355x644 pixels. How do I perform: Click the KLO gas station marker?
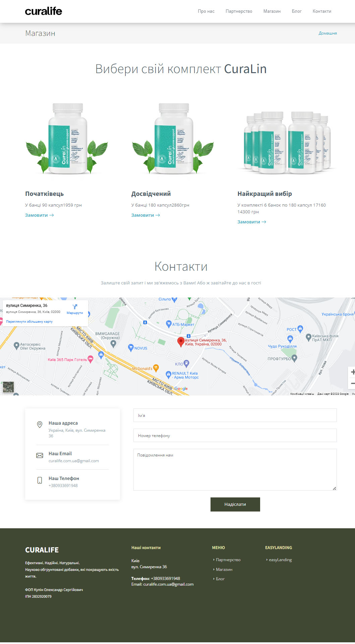tap(187, 363)
